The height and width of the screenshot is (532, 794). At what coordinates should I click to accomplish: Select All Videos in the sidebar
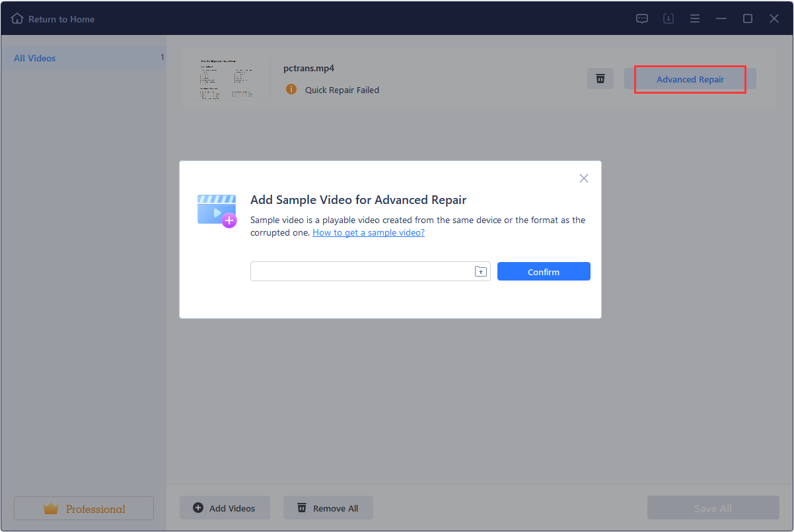coord(34,58)
